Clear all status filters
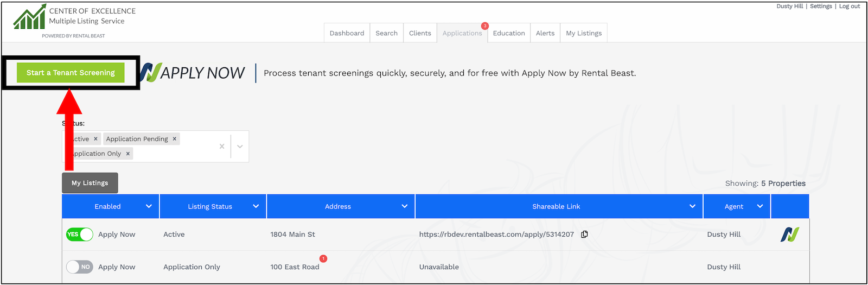868x285 pixels. coord(221,146)
